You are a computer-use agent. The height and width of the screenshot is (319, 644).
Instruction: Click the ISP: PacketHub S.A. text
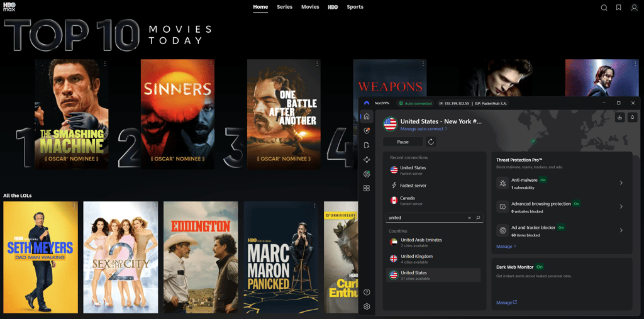[491, 104]
